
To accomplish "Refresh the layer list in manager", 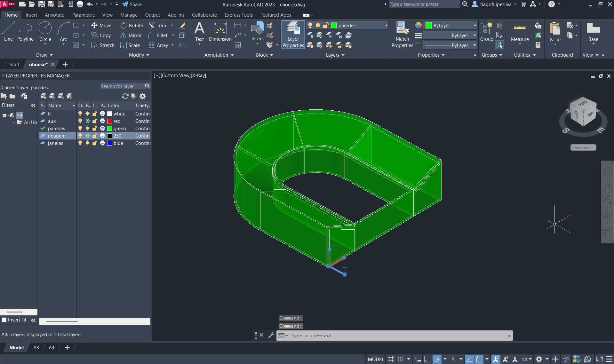I will [x=125, y=96].
